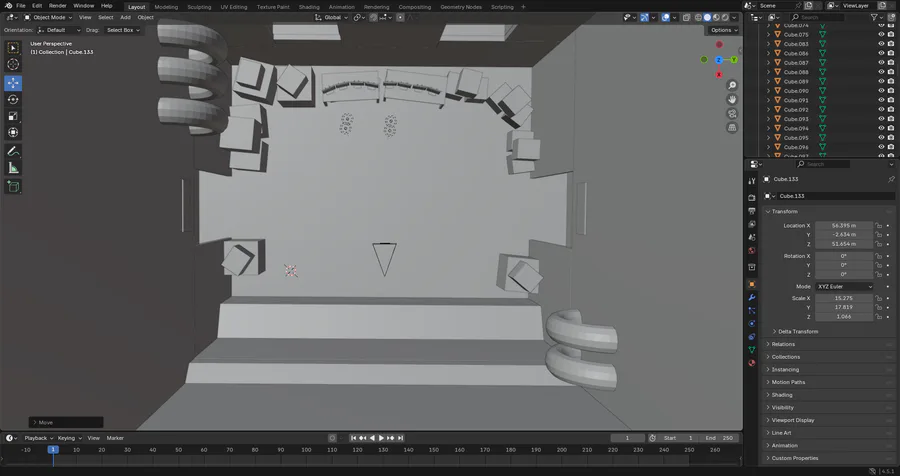Click the Location X value field
The width and height of the screenshot is (900, 476).
pyautogui.click(x=844, y=226)
